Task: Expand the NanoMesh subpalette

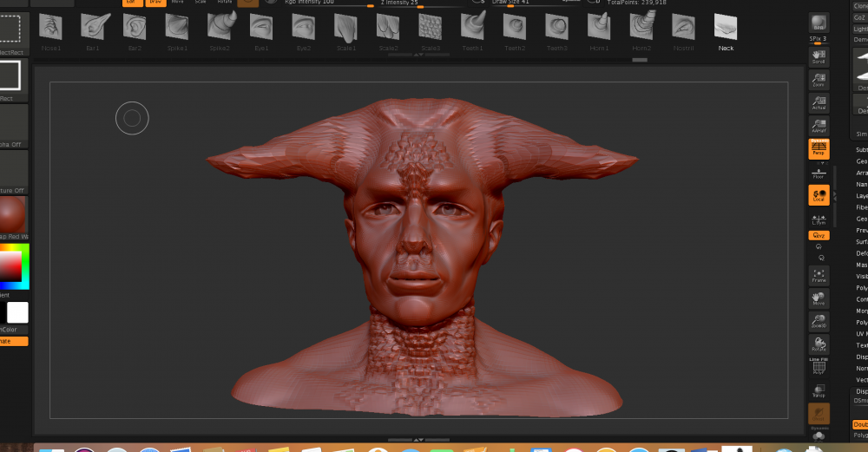Action: (861, 185)
